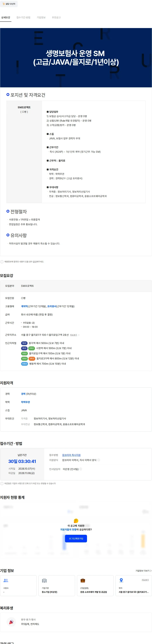Click the map pin icon on the 위치 card
152x644 pixels.
pyautogui.click(x=121, y=580)
